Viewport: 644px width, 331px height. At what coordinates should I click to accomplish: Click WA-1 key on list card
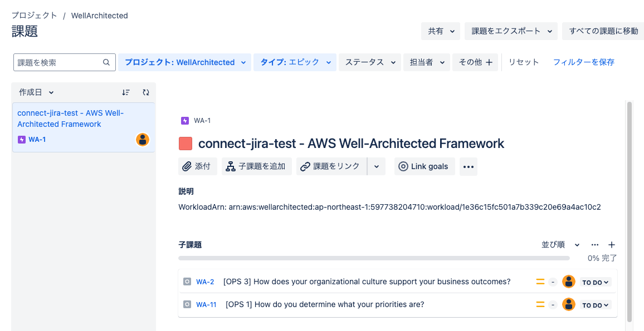click(x=37, y=140)
